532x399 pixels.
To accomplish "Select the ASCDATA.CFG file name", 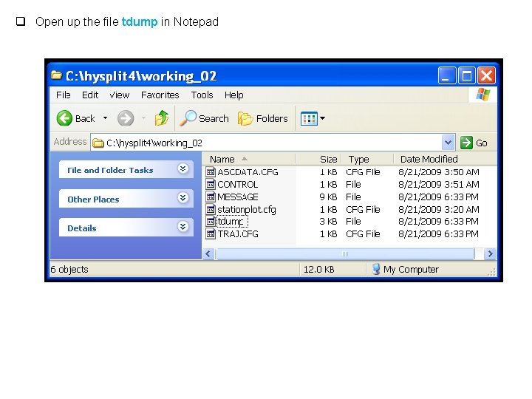I will pyautogui.click(x=248, y=172).
